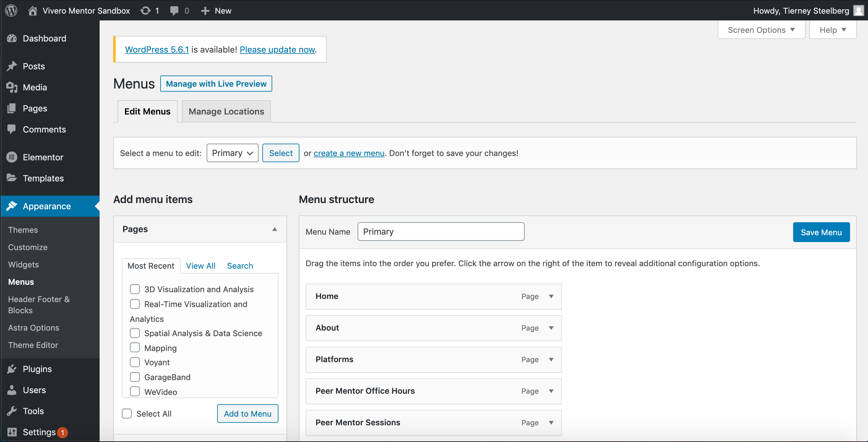Click the Manage with Live Preview button
This screenshot has height=442, width=868.
[x=216, y=84]
